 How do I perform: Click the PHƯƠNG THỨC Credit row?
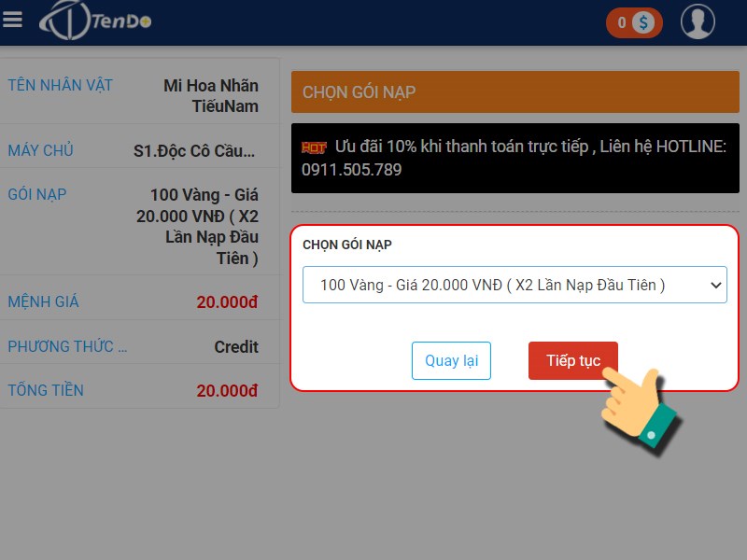coord(139,346)
